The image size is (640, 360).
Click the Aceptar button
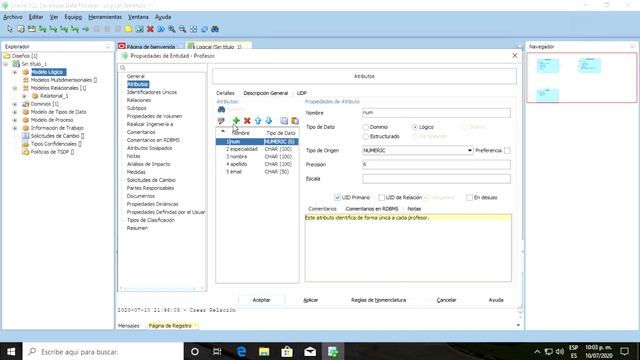click(261, 300)
